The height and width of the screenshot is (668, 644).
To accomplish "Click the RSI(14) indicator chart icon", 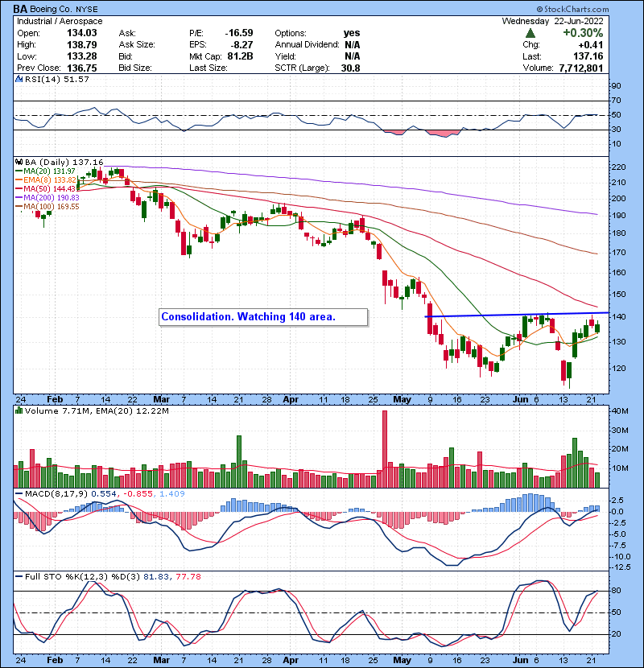I will click(x=19, y=79).
